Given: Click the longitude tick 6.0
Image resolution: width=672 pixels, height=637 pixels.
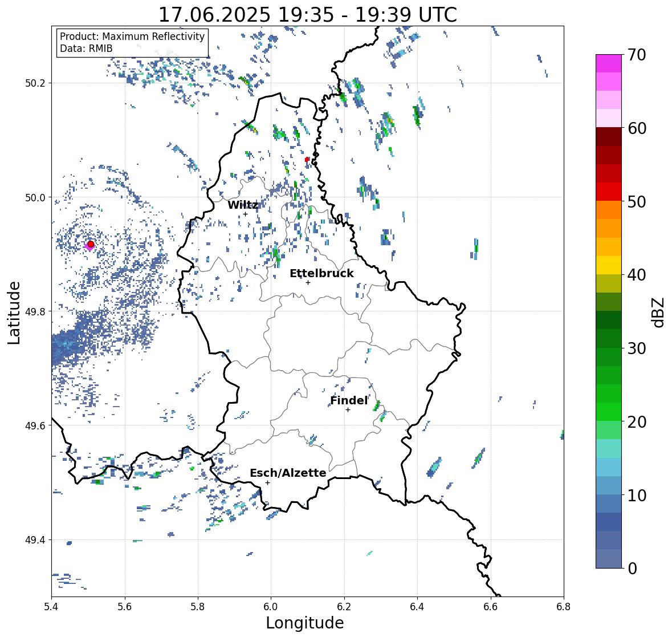Looking at the screenshot, I should click(x=271, y=607).
